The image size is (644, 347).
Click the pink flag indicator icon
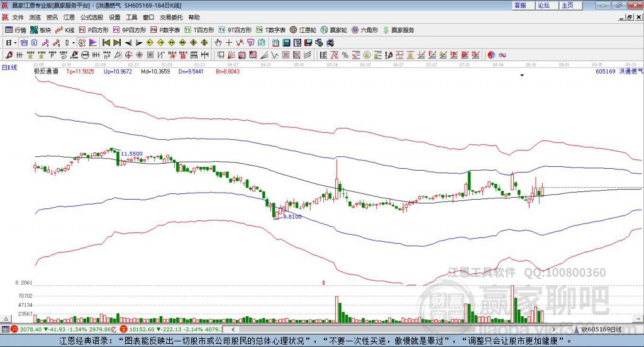[x=93, y=43]
